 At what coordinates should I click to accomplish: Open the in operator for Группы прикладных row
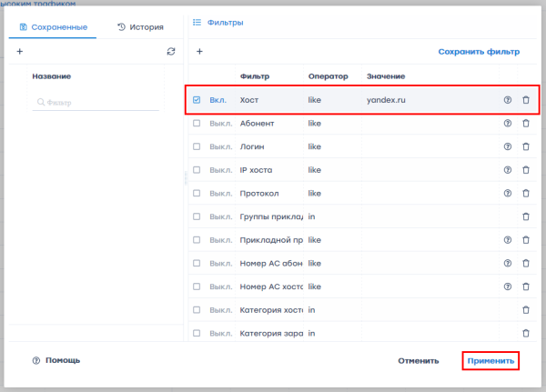[311, 216]
